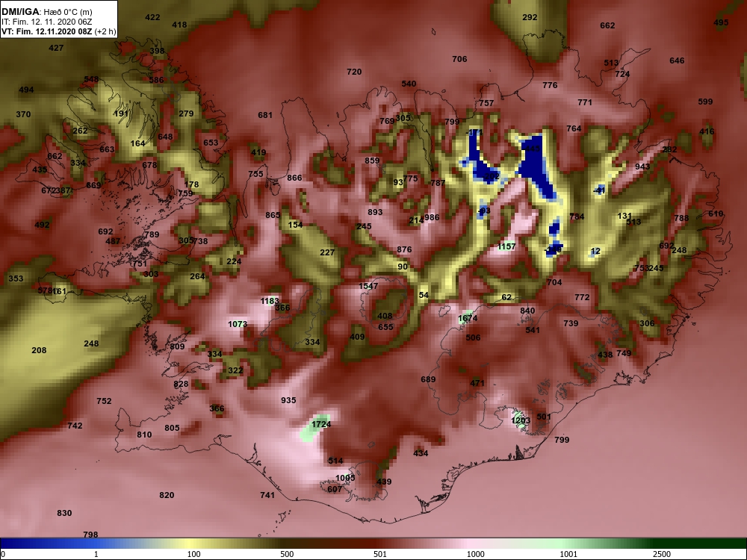The height and width of the screenshot is (560, 747).
Task: Click the map value 986
Action: (x=432, y=217)
